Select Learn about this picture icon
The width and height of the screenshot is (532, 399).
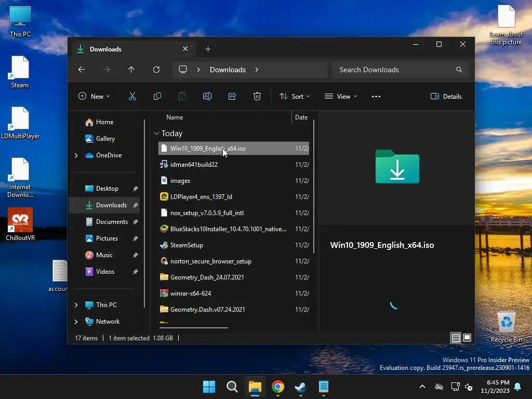point(506,25)
